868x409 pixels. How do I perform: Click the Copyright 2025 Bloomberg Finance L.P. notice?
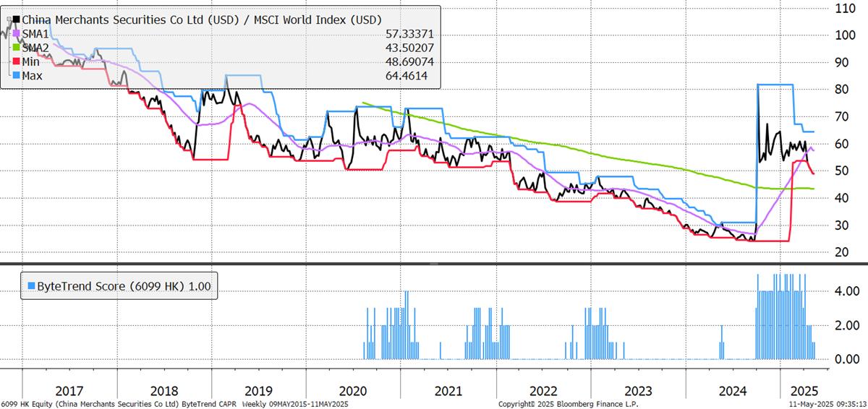tap(569, 404)
